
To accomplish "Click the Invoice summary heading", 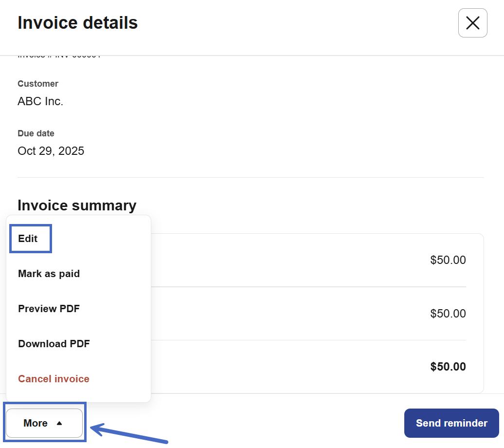I will point(77,205).
